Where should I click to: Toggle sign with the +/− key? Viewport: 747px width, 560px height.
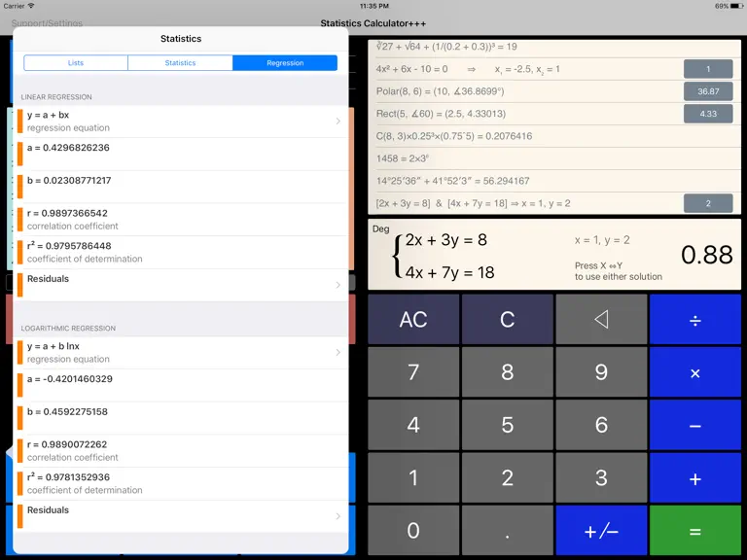(x=601, y=531)
